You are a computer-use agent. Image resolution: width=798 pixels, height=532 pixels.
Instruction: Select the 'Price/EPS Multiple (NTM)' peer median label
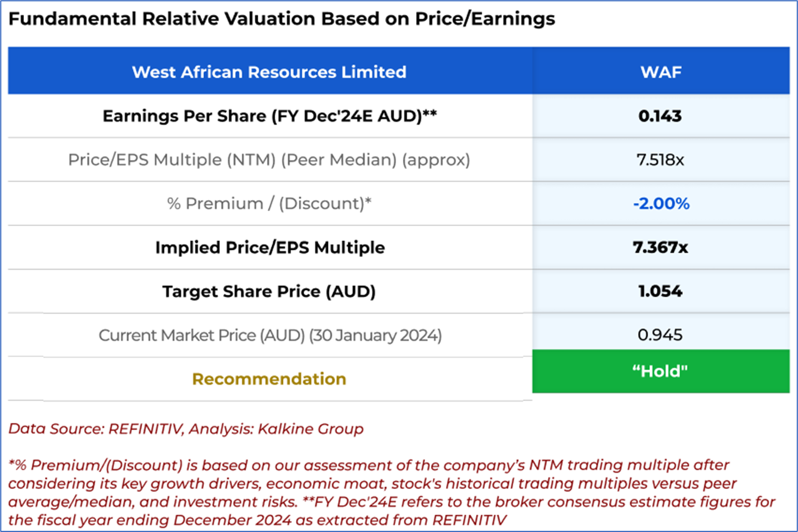(269, 160)
